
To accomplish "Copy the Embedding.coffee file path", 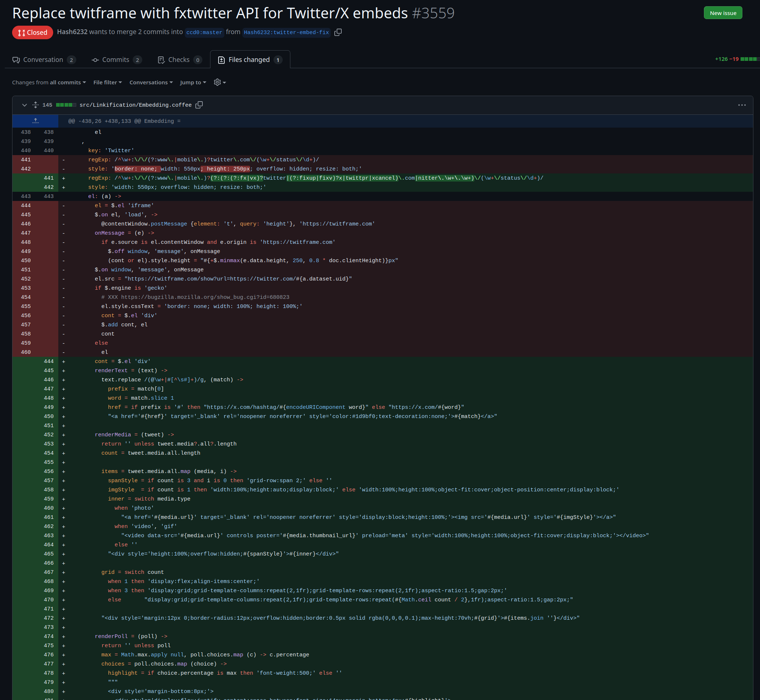I will (x=199, y=105).
